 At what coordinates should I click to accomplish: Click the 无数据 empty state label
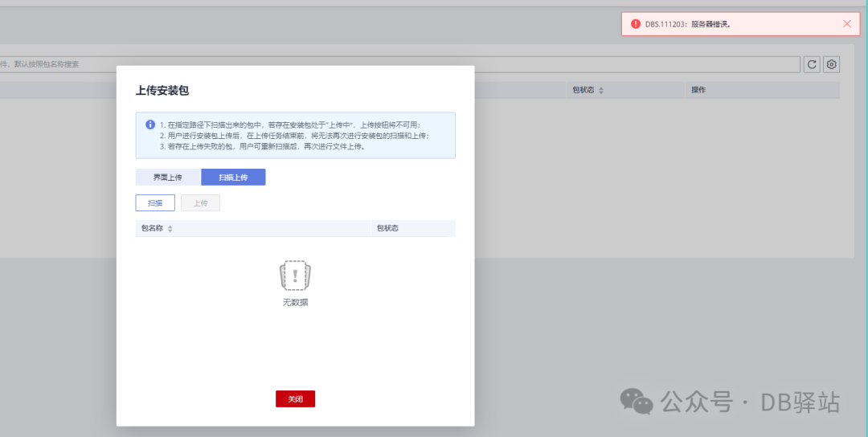(295, 303)
